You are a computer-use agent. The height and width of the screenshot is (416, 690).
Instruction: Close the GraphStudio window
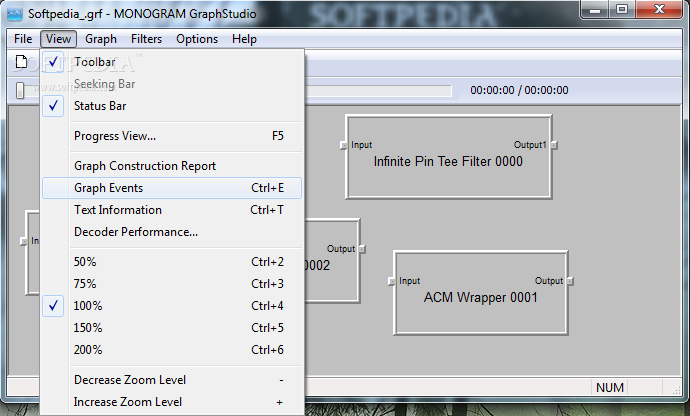coord(659,10)
